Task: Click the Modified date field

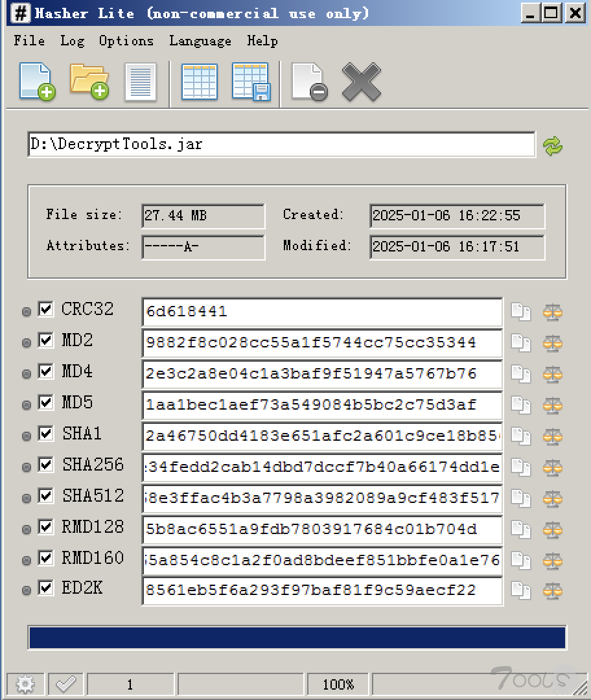Action: point(457,247)
